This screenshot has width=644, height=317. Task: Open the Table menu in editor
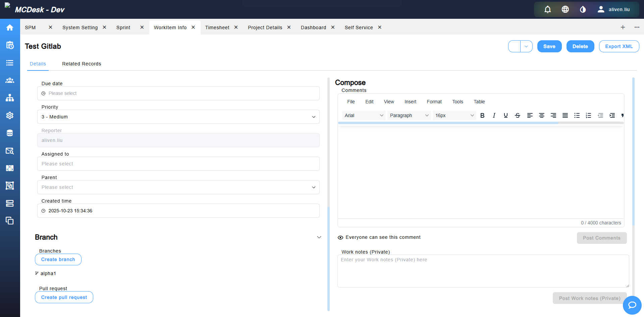point(479,102)
